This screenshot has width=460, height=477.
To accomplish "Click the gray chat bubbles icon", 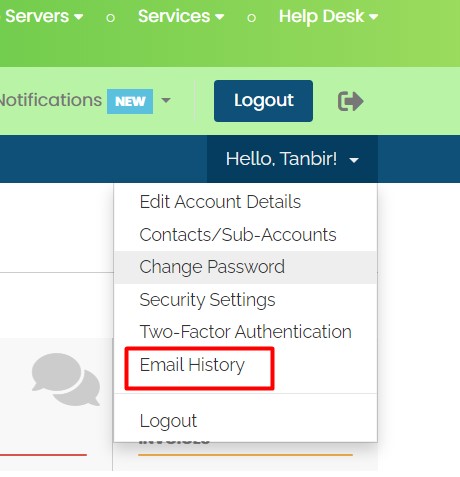I will (66, 379).
